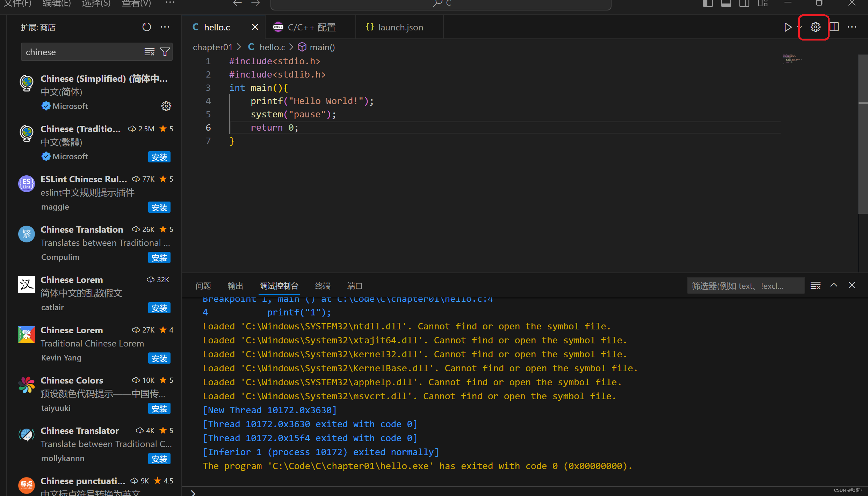This screenshot has height=496, width=868.
Task: Open 查看(V) menu
Action: [136, 3]
